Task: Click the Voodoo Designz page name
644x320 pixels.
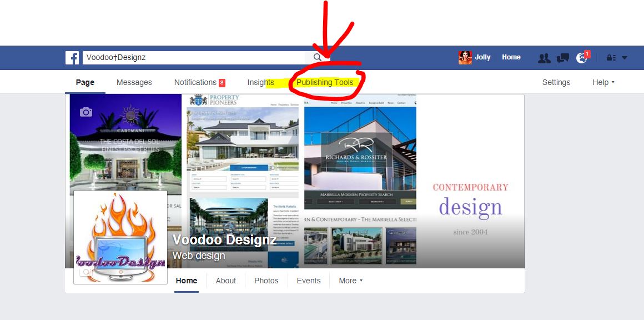Action: point(224,240)
